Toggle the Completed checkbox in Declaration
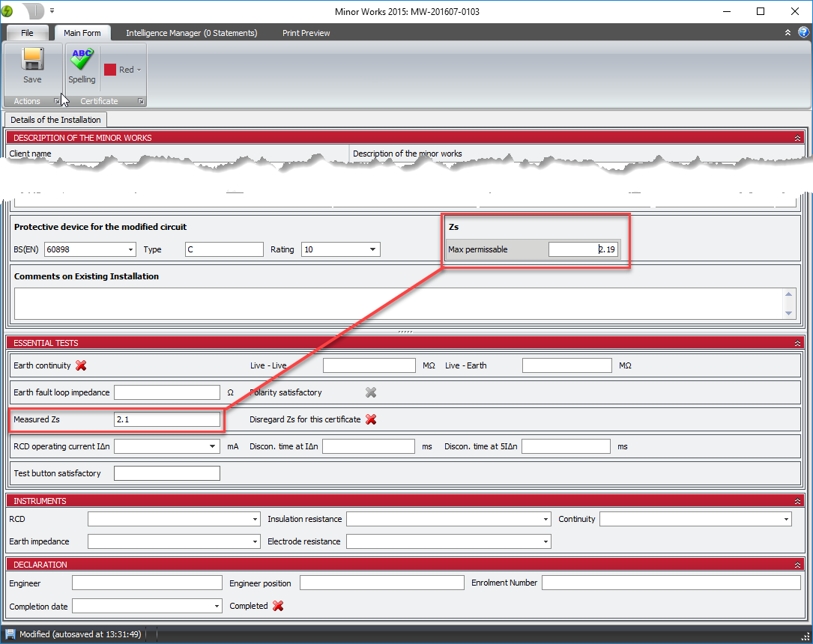Screen dimensions: 813x644 click(278, 606)
